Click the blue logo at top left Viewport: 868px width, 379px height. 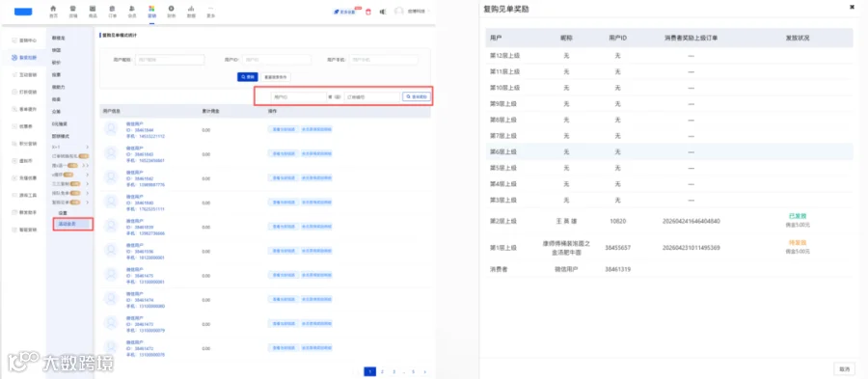click(x=23, y=12)
